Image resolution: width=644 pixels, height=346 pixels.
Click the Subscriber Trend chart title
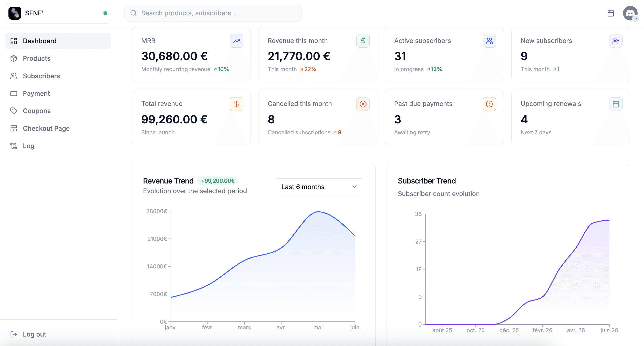[x=427, y=181]
